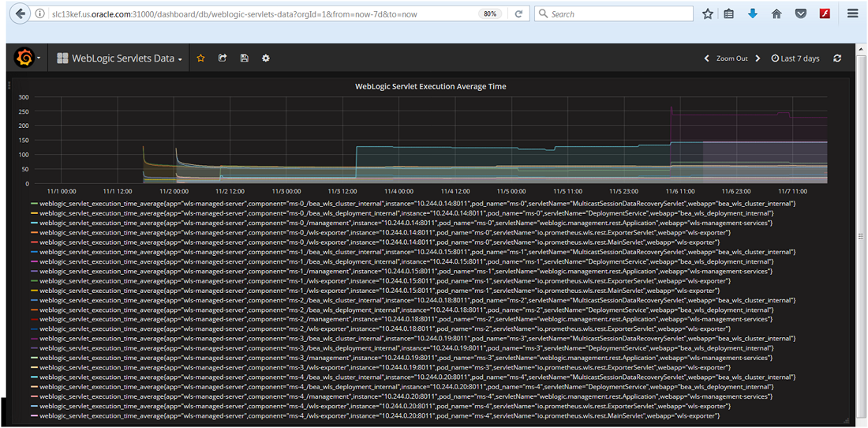The height and width of the screenshot is (428, 868).
Task: Shift time range forward with right chevron
Action: point(758,58)
